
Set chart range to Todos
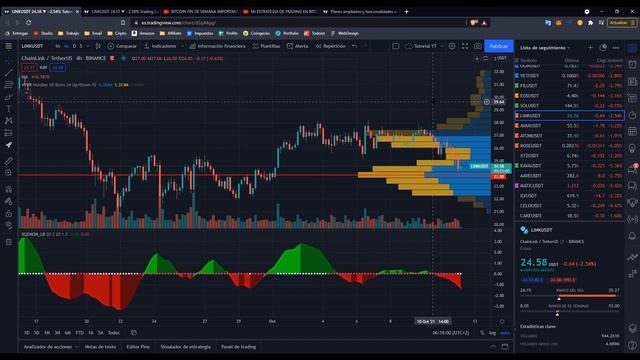pos(113,333)
